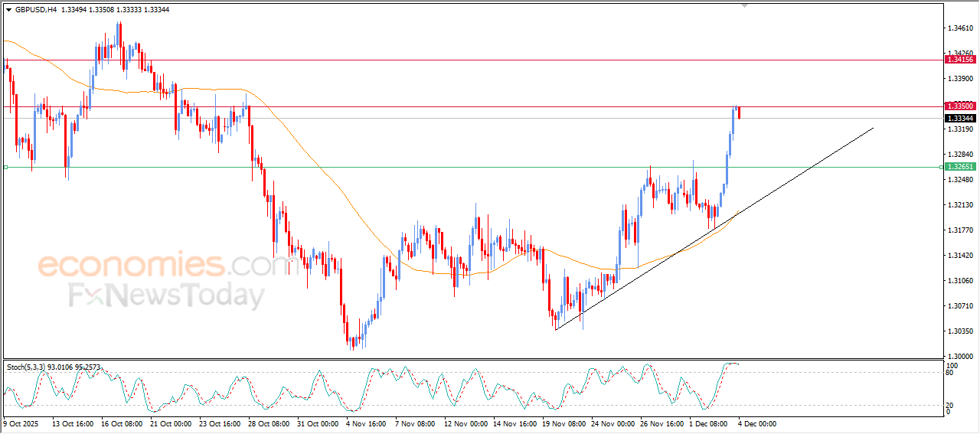This screenshot has width=980, height=434.
Task: Click the 4 Dec 00:00 time label
Action: tap(756, 423)
